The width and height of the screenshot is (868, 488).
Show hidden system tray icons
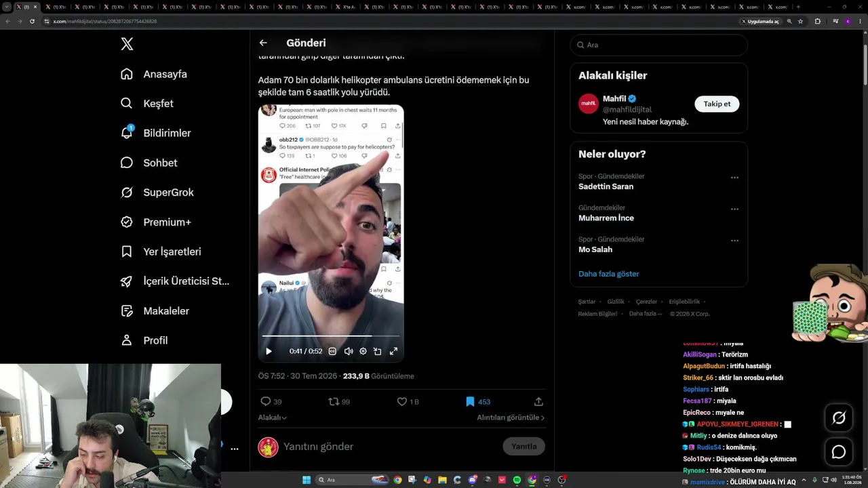(805, 480)
